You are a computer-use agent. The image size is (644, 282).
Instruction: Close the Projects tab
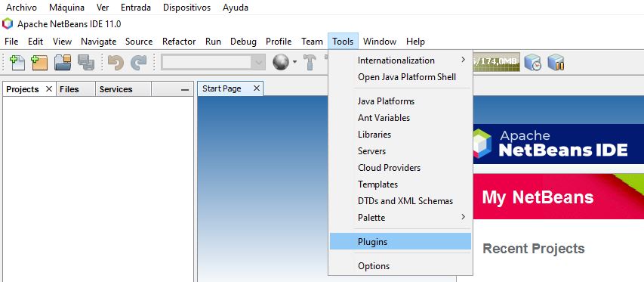(x=49, y=88)
